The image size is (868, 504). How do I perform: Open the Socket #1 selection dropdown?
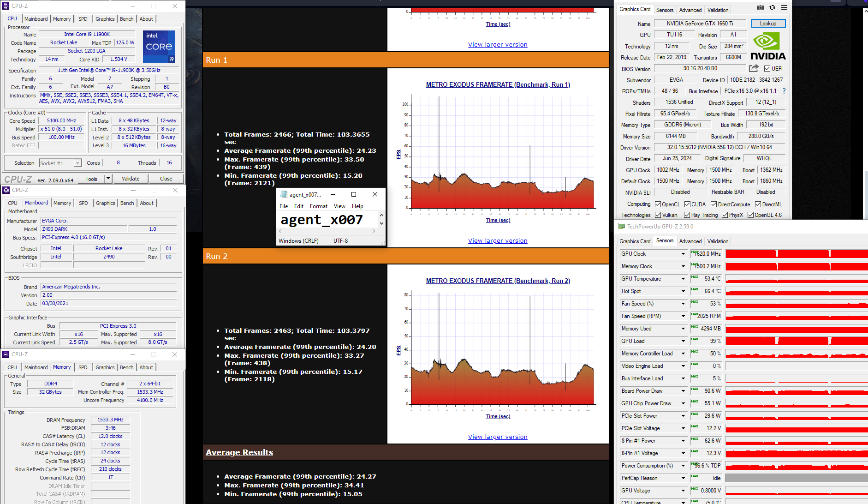77,163
